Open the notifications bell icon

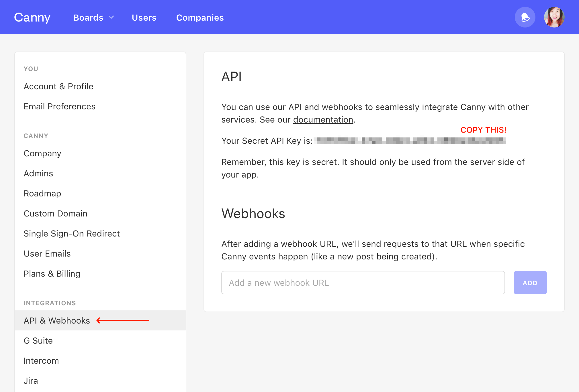tap(525, 17)
